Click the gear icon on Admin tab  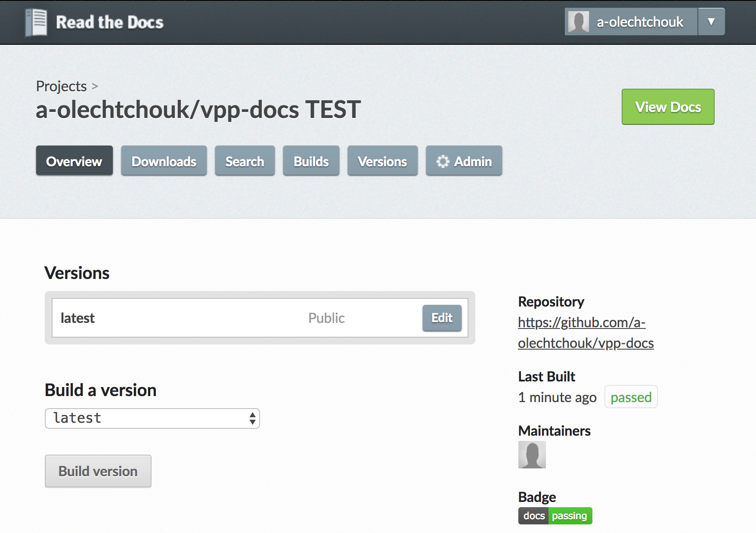tap(442, 161)
